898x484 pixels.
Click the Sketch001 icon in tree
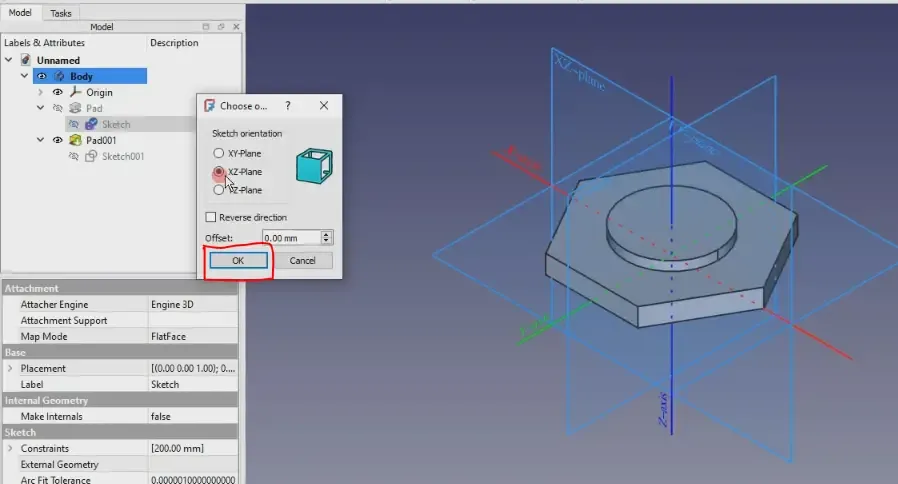[x=91, y=156]
